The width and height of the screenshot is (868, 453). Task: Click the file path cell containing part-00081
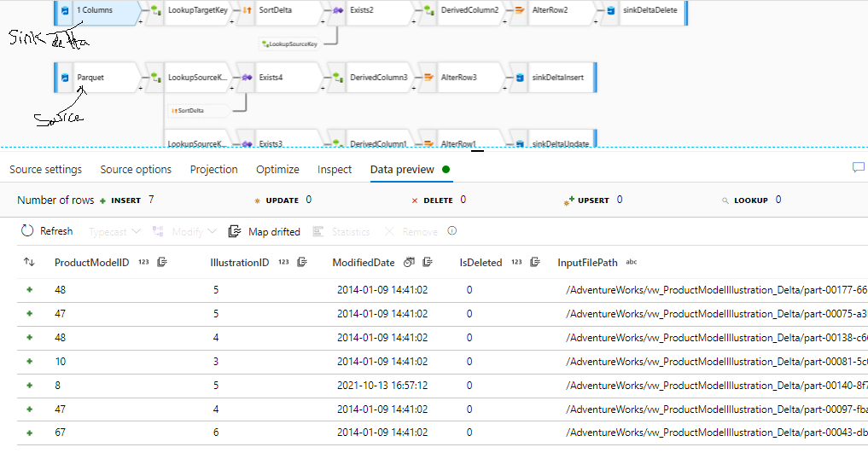[716, 362]
